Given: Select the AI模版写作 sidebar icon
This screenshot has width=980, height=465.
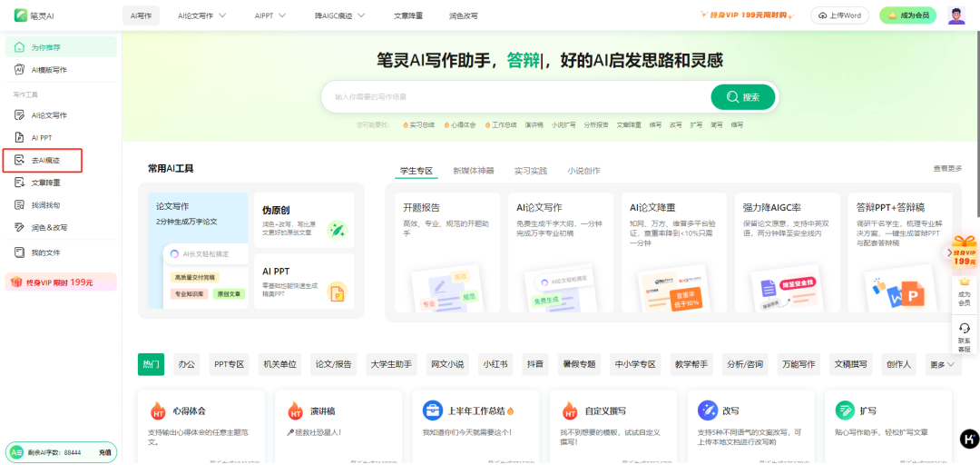Looking at the screenshot, I should 19,69.
